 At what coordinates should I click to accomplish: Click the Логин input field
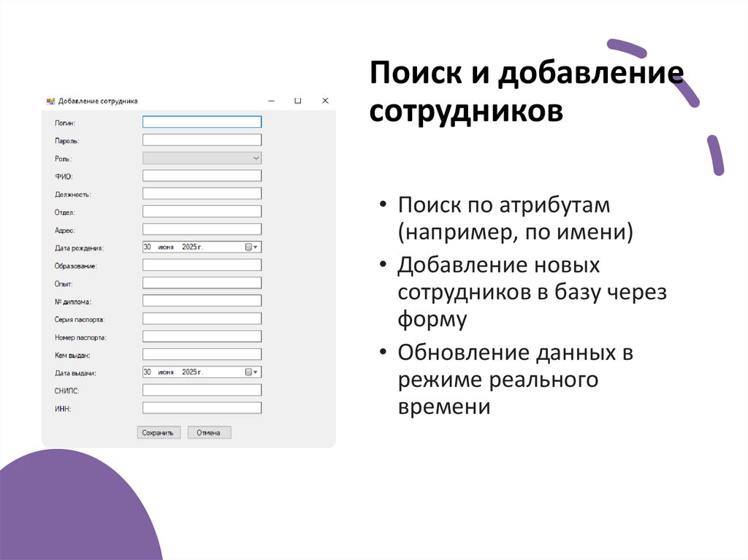202,122
